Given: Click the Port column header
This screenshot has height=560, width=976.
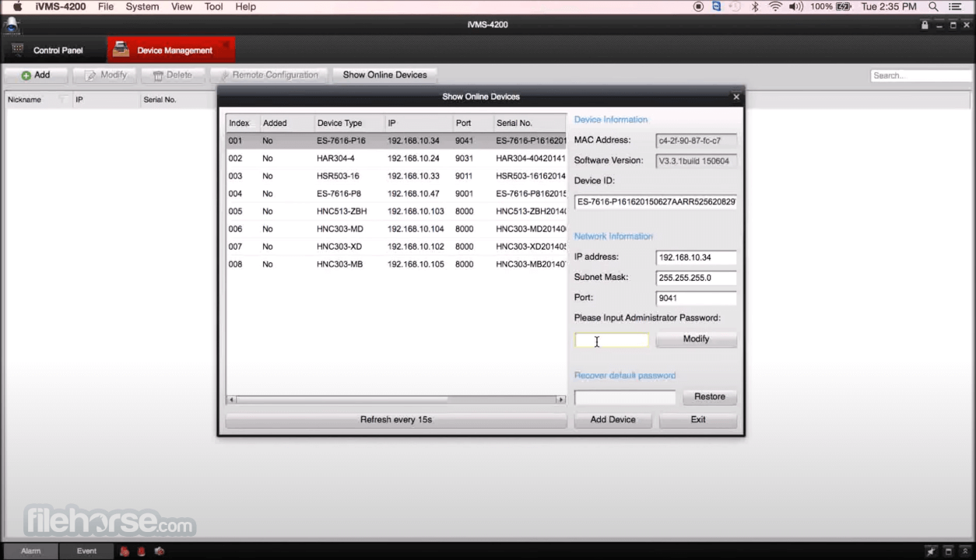Looking at the screenshot, I should (472, 123).
